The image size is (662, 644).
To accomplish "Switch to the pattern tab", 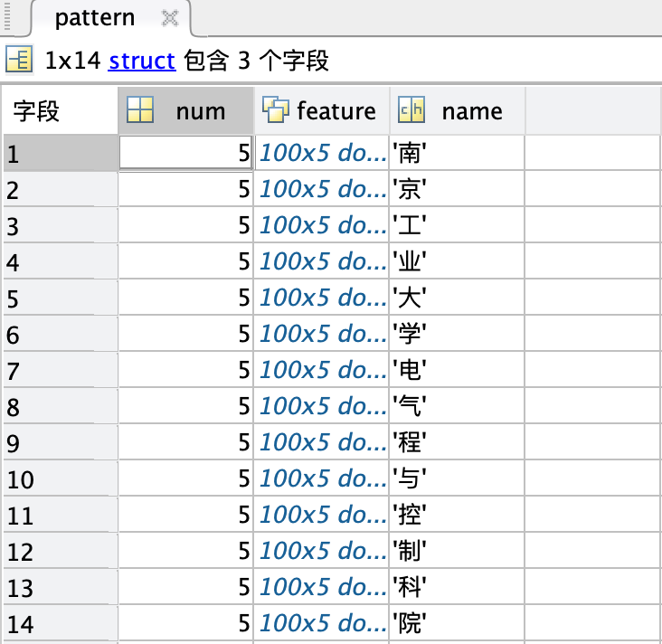I will pos(94,18).
